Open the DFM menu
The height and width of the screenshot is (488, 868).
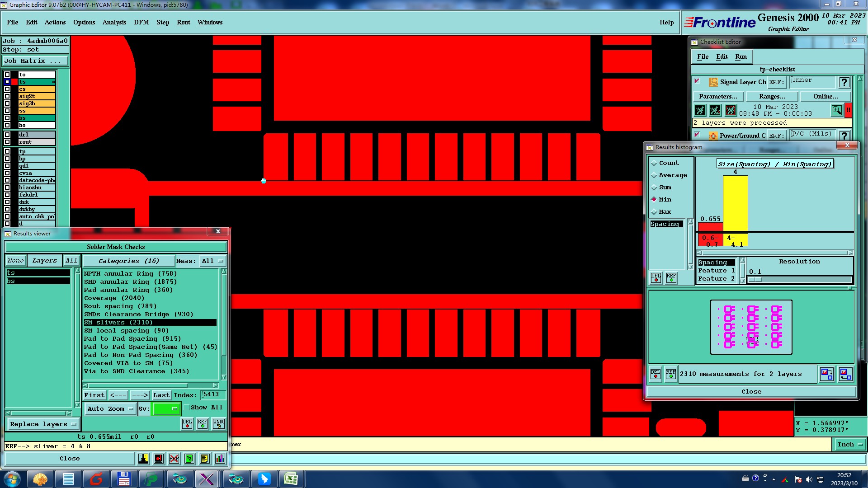click(141, 22)
